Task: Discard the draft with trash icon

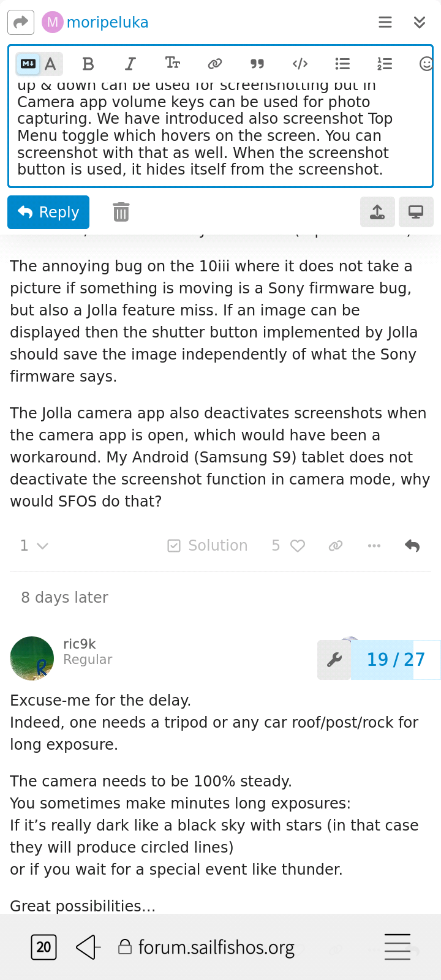Action: pos(121,212)
